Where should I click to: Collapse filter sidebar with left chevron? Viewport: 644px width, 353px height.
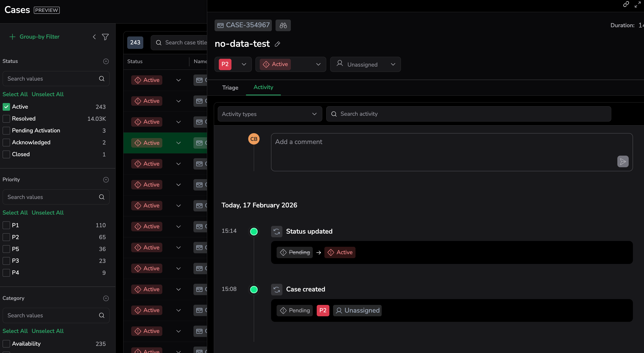tap(94, 37)
